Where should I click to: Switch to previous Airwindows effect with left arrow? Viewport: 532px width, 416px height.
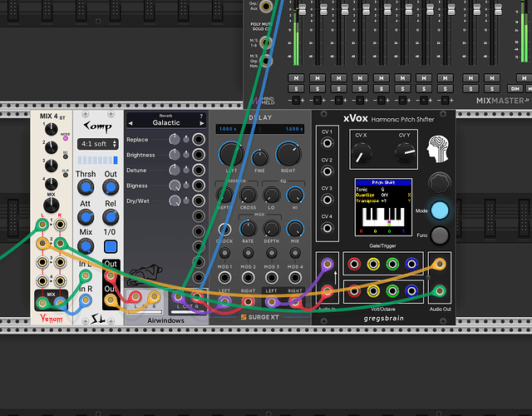(131, 122)
